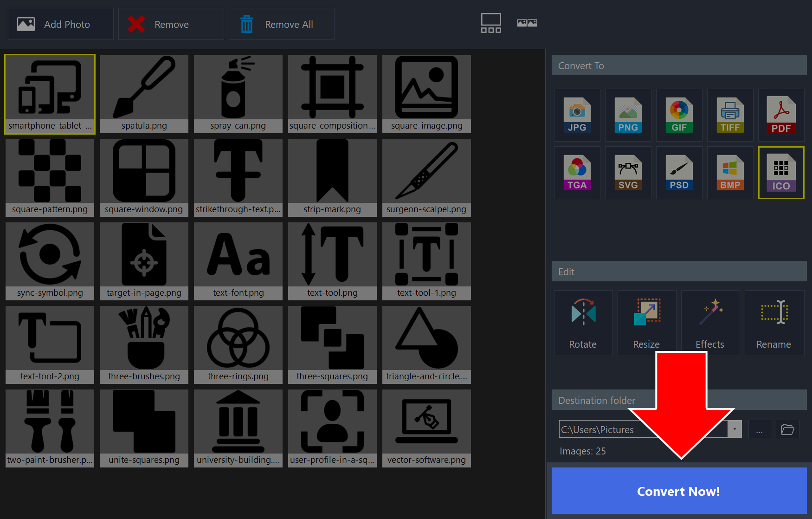Click Remove All button
Viewport: 812px width, 519px height.
(x=282, y=24)
